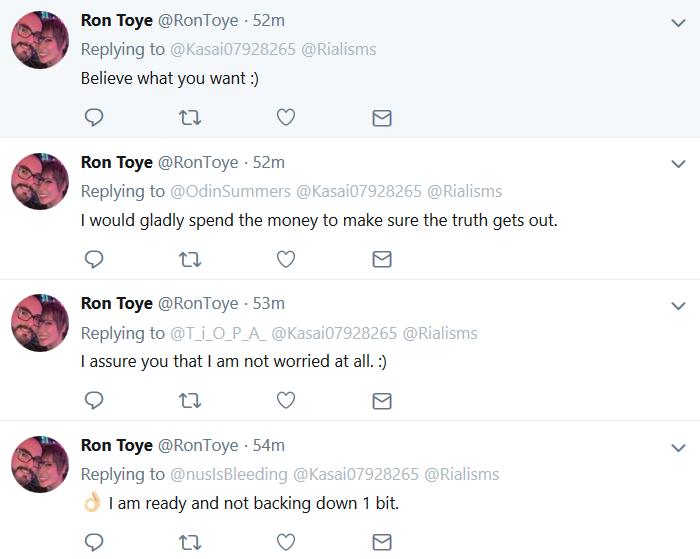Viewport: 700px width, 559px height.
Task: Send "Believe what you want" tweet via direct message
Action: [x=382, y=118]
